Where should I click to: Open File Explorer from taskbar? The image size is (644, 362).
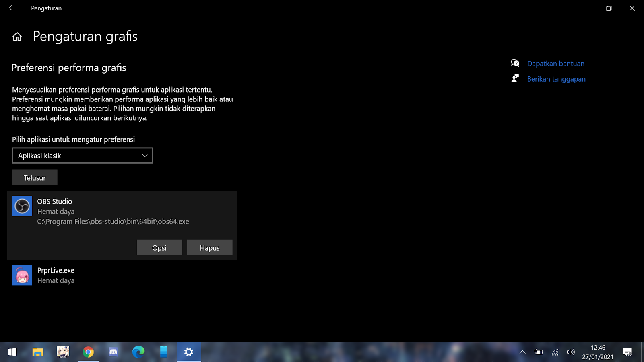38,352
